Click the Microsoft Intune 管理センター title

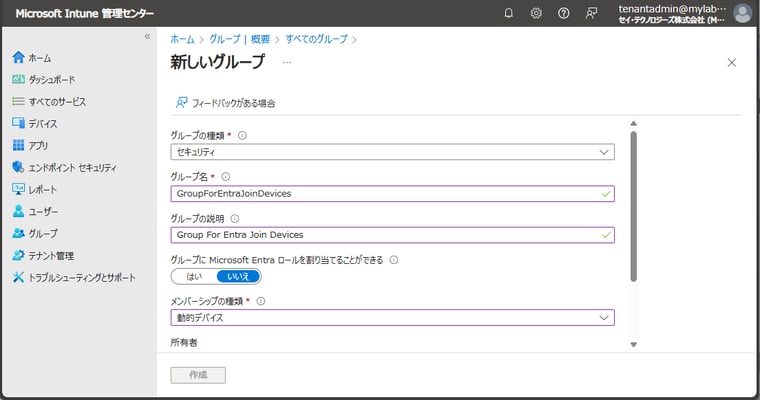coord(84,13)
